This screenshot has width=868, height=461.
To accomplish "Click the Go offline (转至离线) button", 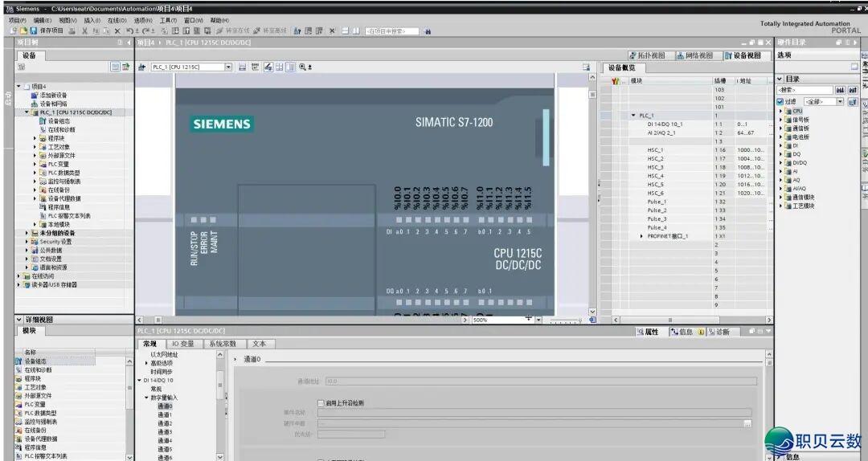I will tap(270, 31).
